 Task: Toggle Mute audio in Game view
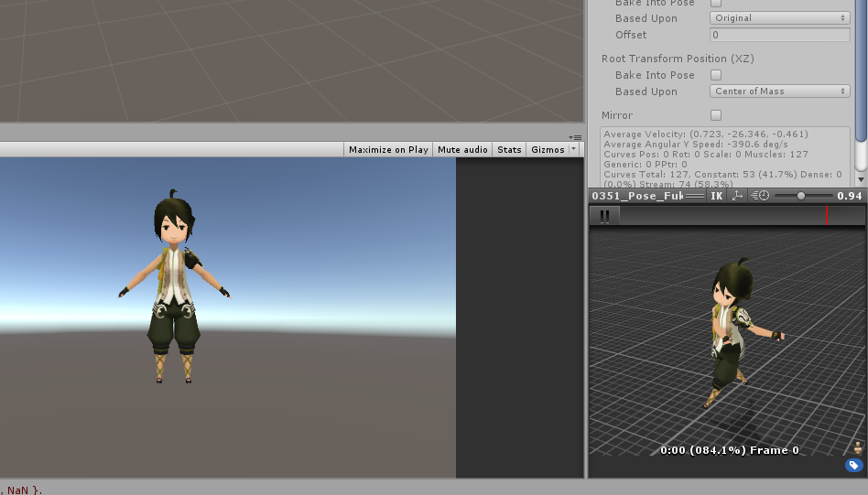(462, 149)
